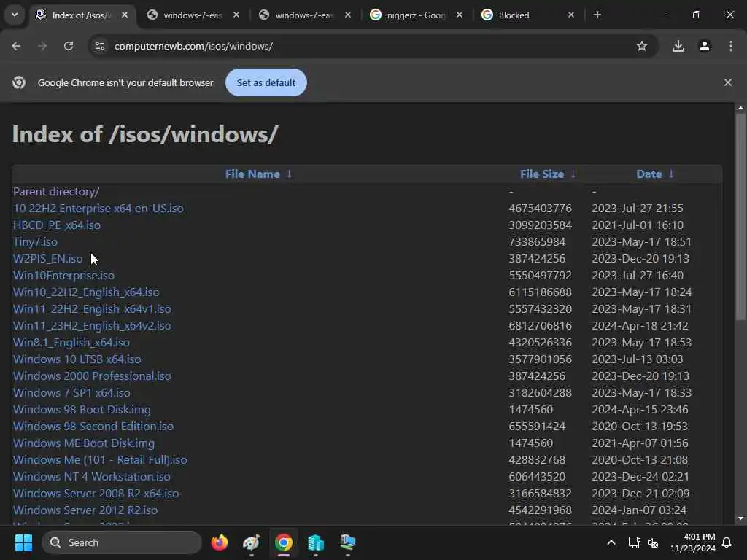
Task: Open Firefox from the taskbar
Action: (x=219, y=542)
